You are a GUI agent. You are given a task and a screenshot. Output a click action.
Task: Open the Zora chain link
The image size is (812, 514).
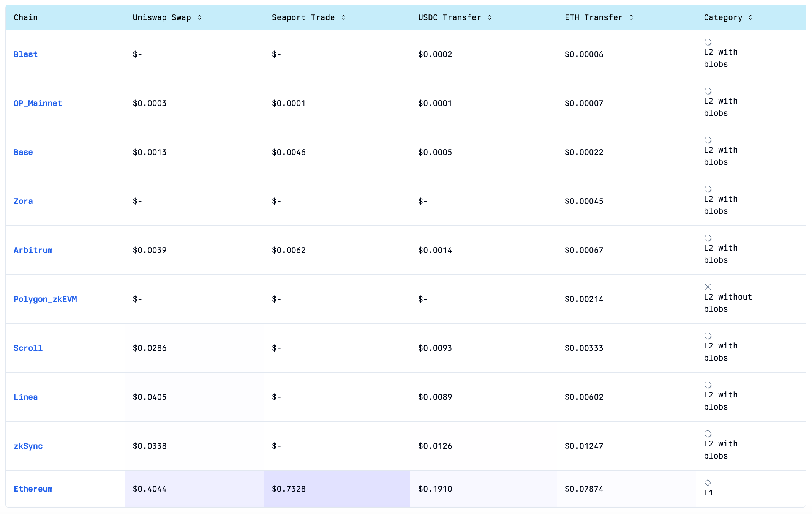coord(23,201)
